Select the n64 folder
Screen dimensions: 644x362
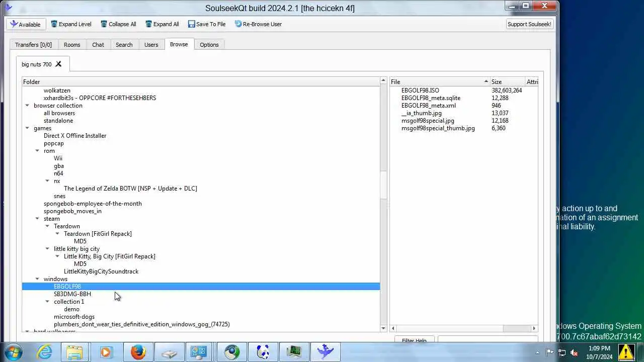58,173
